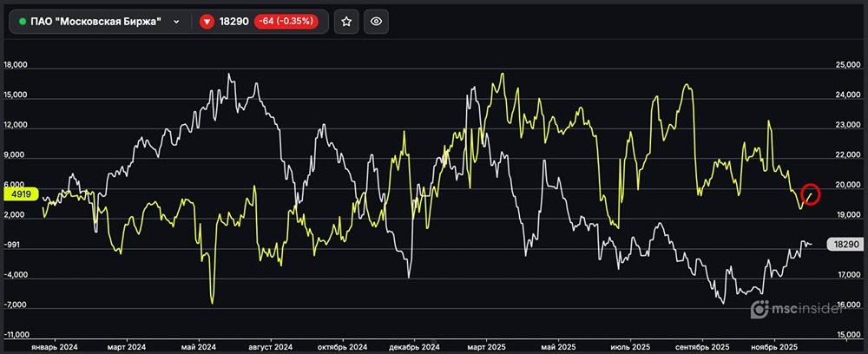Click the 19,000 right axis value
The width and height of the screenshot is (868, 354).
point(847,216)
